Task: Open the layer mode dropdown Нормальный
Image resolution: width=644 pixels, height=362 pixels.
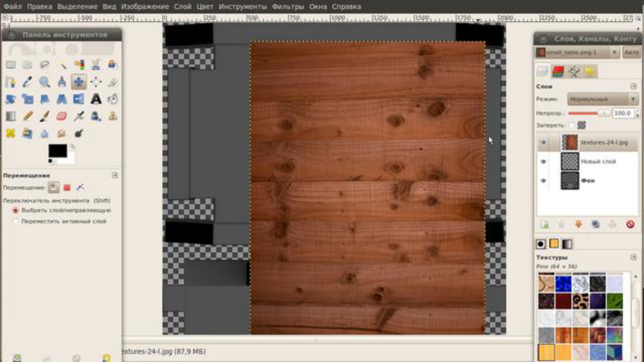Action: point(602,99)
